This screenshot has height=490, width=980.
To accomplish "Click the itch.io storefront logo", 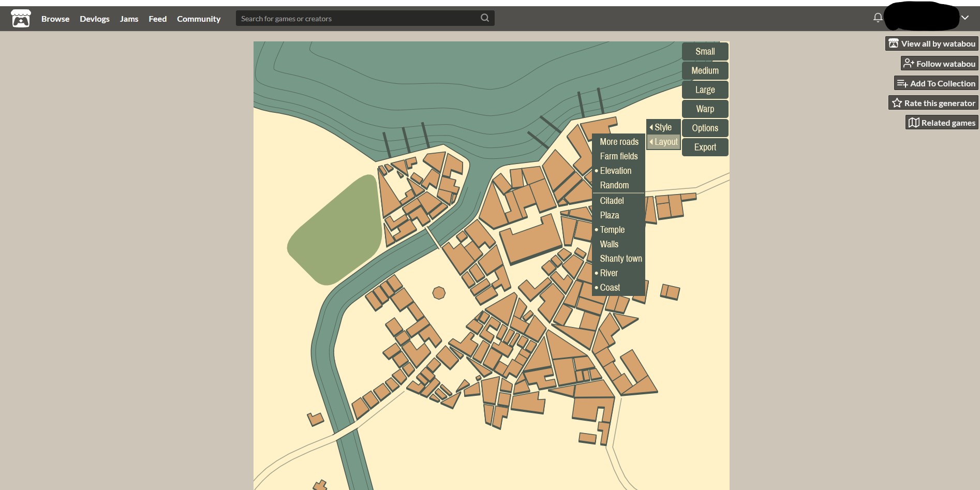I will point(20,18).
